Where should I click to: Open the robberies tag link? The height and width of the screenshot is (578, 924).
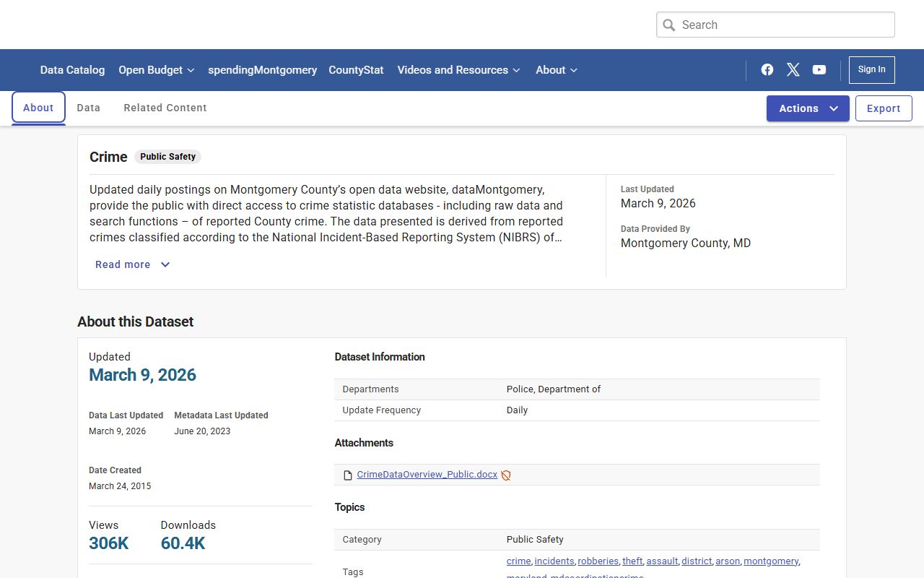598,561
